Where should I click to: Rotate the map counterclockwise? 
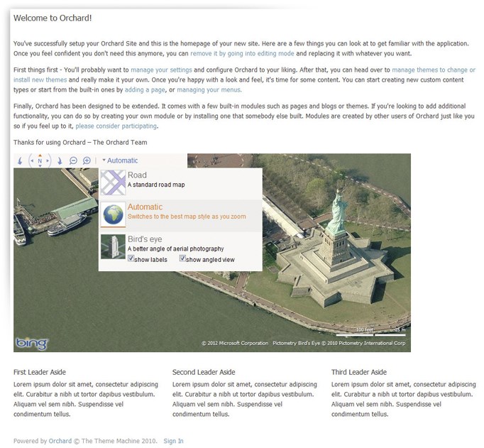click(19, 161)
